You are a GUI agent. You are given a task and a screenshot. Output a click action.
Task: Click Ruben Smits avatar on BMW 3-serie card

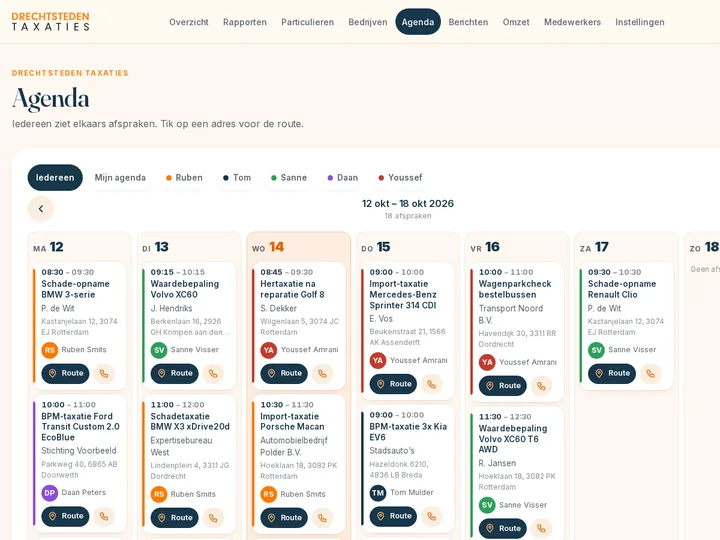pyautogui.click(x=50, y=350)
